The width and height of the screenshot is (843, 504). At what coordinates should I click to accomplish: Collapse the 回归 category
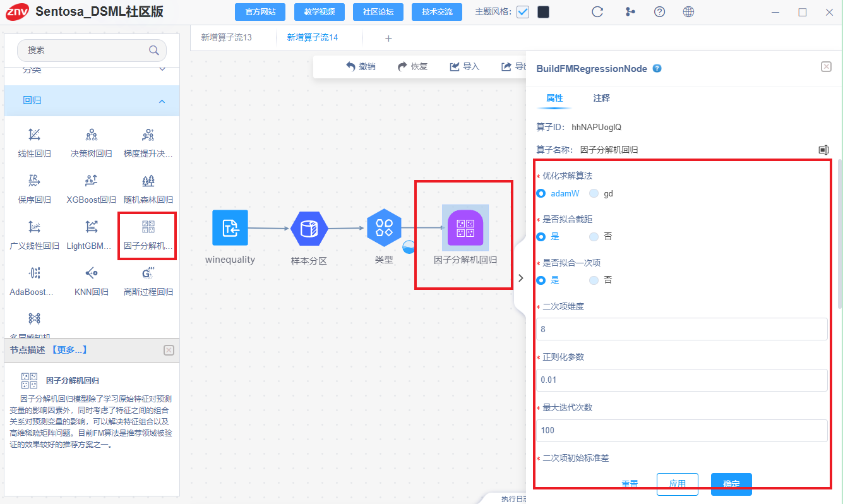click(x=162, y=101)
